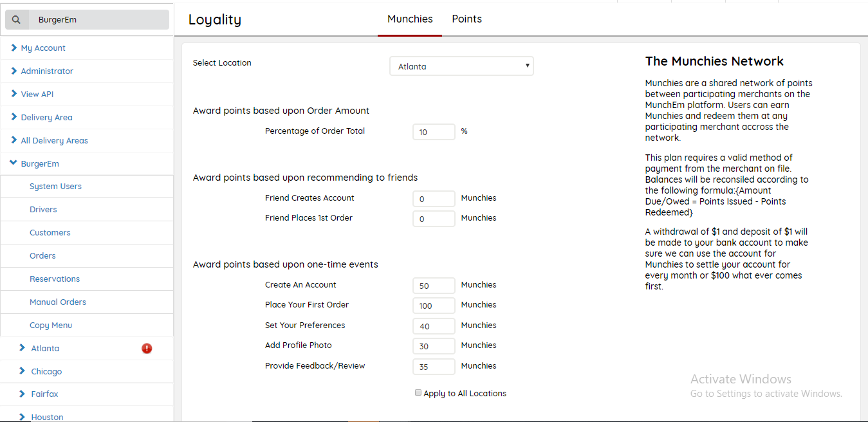Click the Friend Creates Account input

(434, 199)
